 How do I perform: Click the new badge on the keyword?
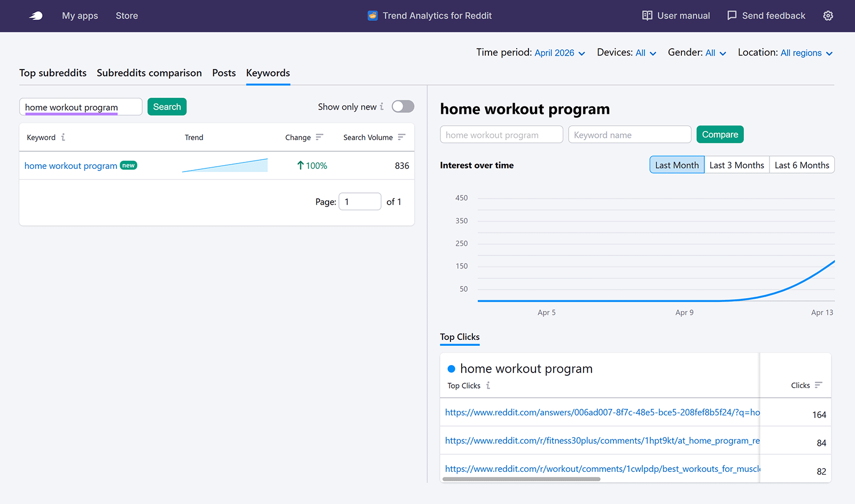click(128, 165)
